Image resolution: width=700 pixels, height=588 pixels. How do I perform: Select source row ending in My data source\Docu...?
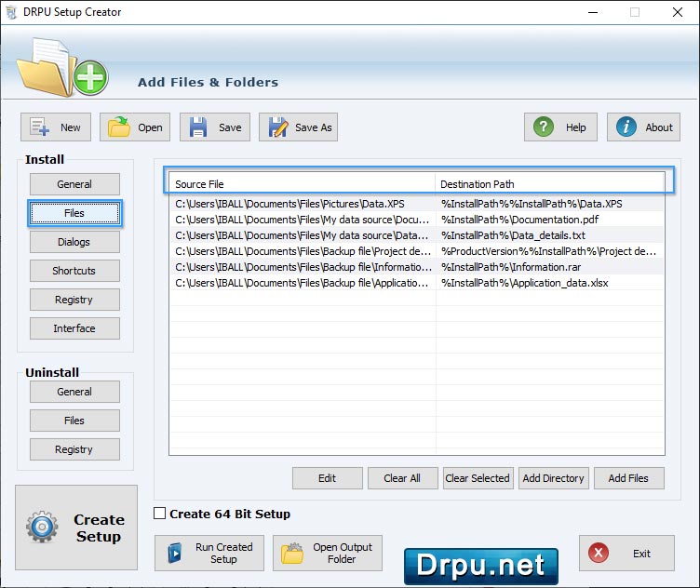click(x=302, y=220)
